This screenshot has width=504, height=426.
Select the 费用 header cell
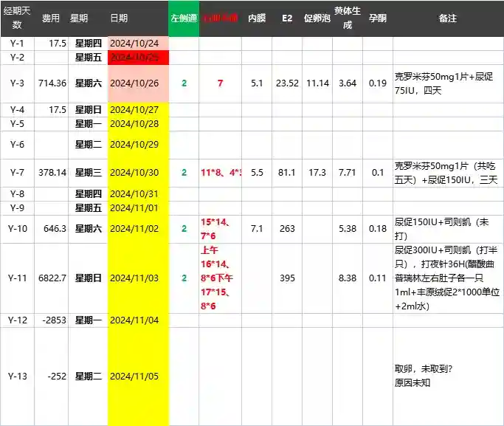point(51,18)
